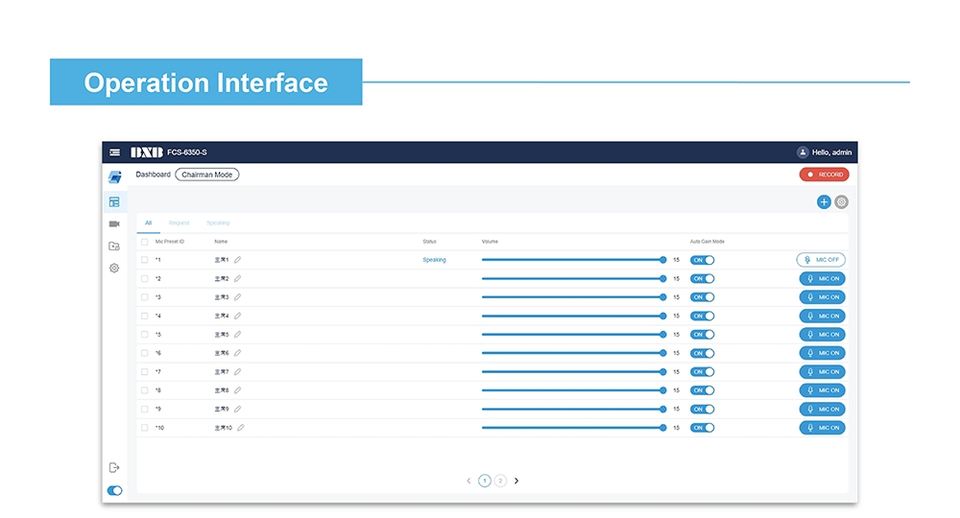Screen dimensions: 960x518
Task: Click MIC ON for mic *2
Action: 822,279
